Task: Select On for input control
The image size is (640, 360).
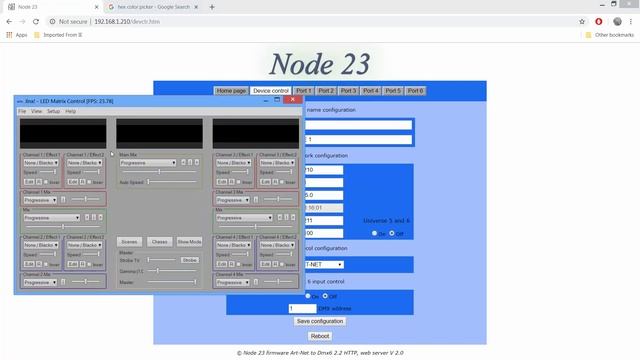Action: pyautogui.click(x=308, y=296)
